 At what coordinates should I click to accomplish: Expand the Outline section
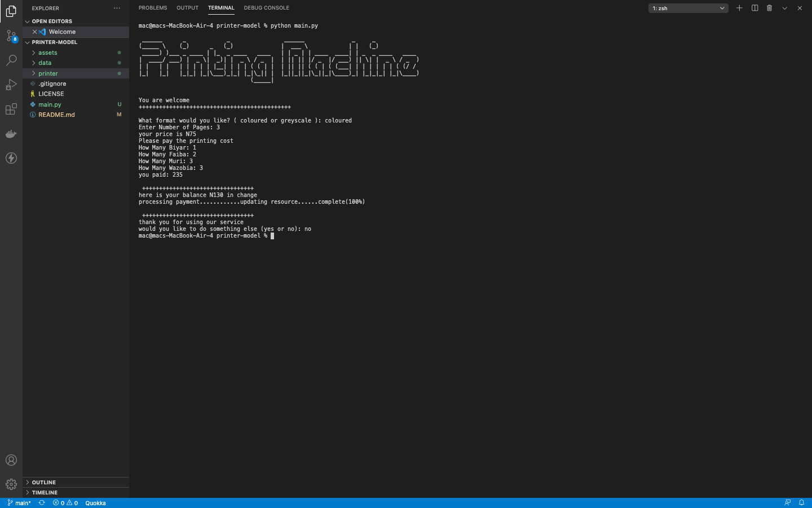point(76,483)
